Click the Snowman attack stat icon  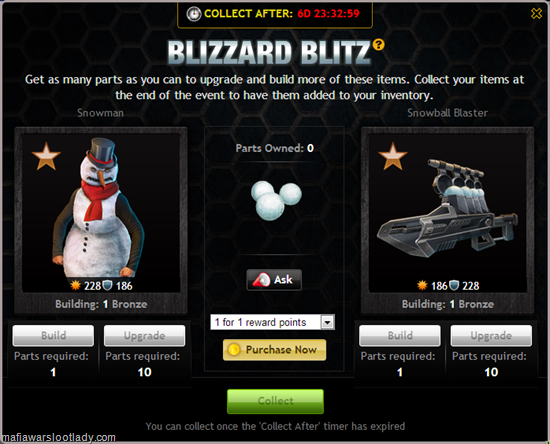pos(75,285)
